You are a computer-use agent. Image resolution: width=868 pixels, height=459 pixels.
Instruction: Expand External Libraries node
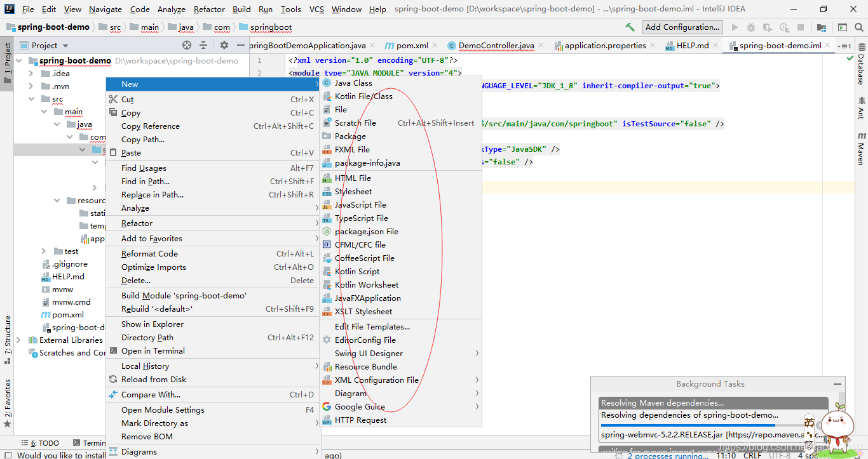[18, 340]
